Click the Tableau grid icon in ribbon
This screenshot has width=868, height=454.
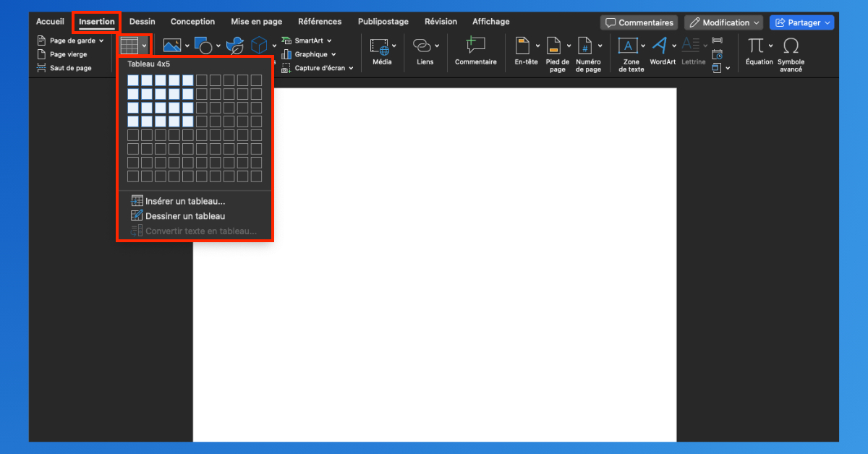coord(129,46)
